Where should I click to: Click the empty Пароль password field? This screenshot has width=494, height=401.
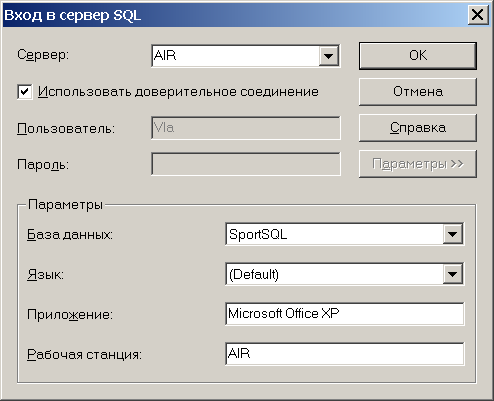[x=246, y=164]
